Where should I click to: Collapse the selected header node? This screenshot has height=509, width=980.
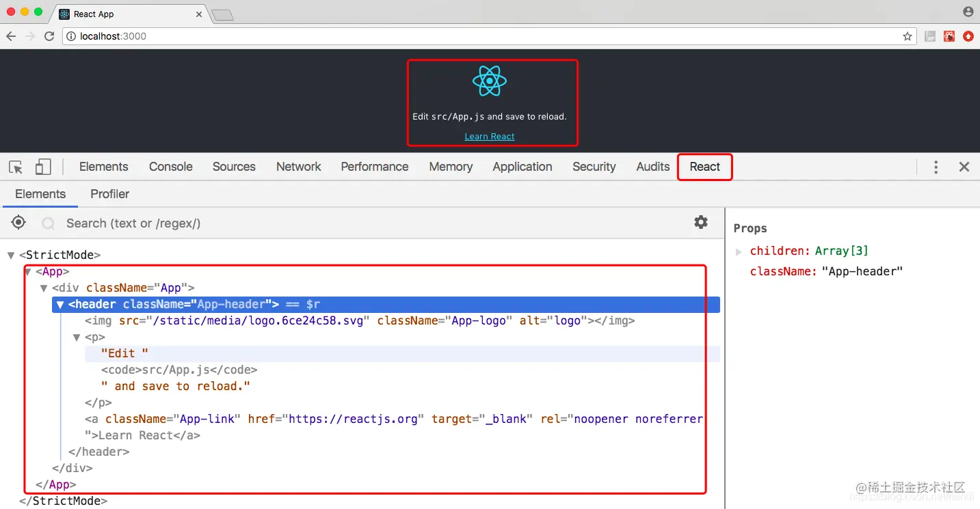point(60,305)
